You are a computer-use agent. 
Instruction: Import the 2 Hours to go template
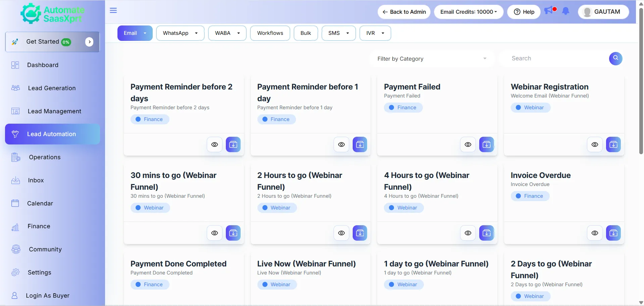pyautogui.click(x=360, y=233)
